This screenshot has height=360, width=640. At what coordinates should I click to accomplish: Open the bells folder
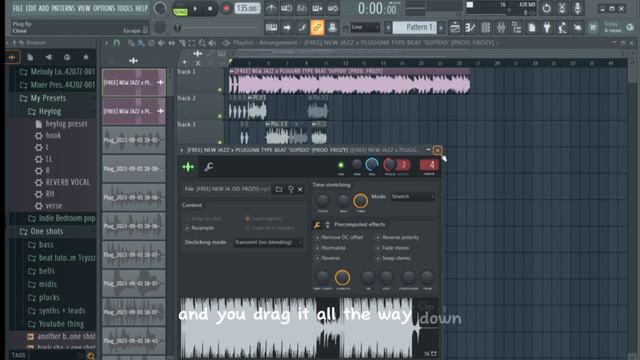pyautogui.click(x=47, y=271)
